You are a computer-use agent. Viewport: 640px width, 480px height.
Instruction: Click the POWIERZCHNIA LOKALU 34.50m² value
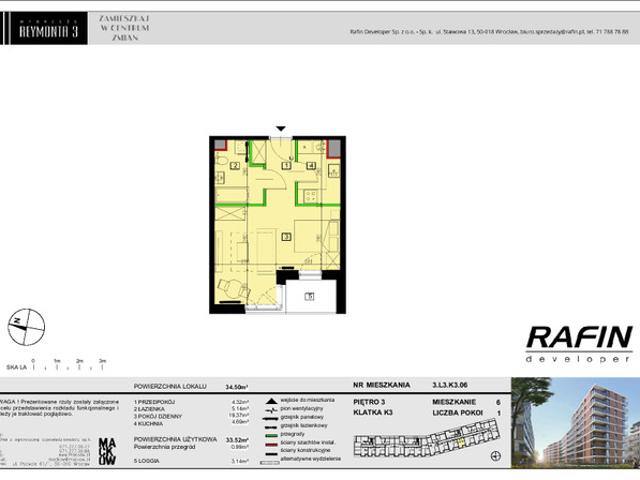237,387
